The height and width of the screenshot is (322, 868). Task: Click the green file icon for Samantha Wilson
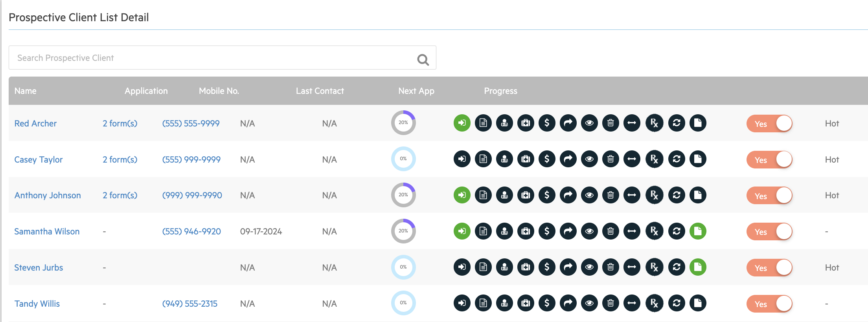coord(698,231)
